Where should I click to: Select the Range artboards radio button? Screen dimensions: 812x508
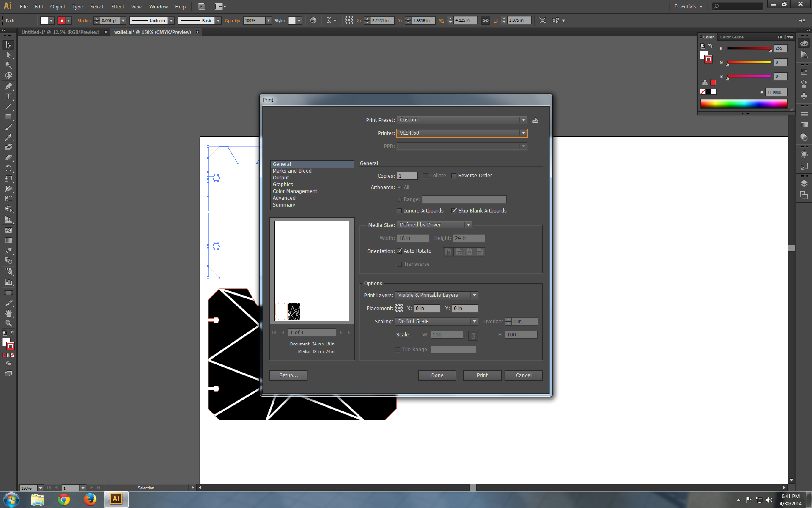click(399, 199)
